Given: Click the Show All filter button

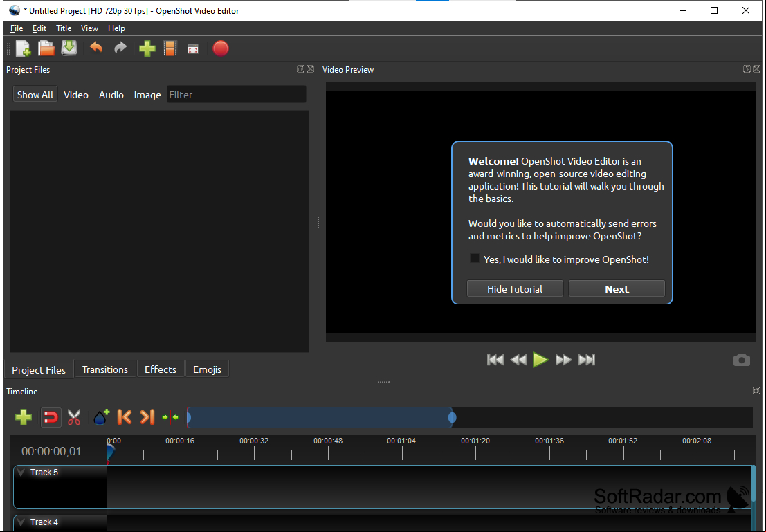Looking at the screenshot, I should tap(35, 95).
